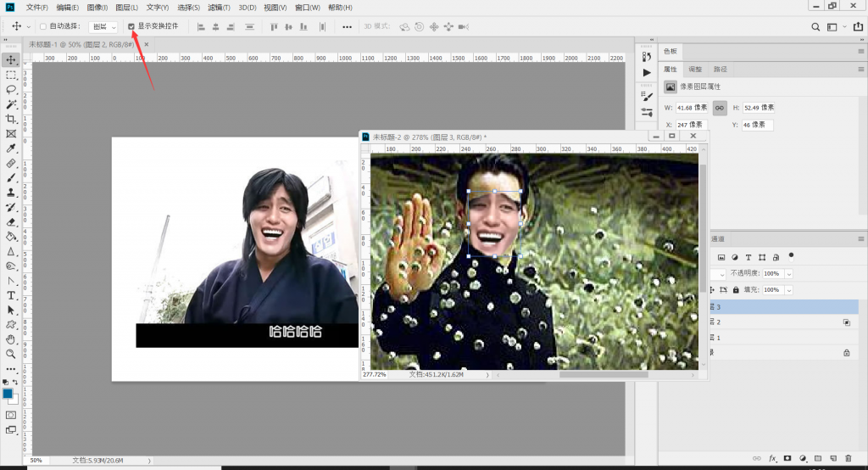The image size is (868, 470).
Task: Click the search magnifier in the options bar
Action: click(x=815, y=26)
